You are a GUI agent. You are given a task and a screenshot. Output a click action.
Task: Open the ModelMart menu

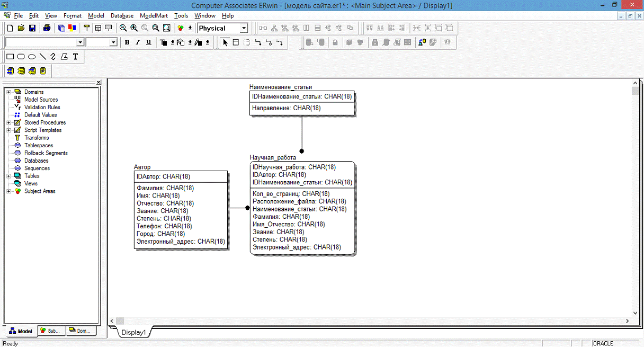[153, 16]
